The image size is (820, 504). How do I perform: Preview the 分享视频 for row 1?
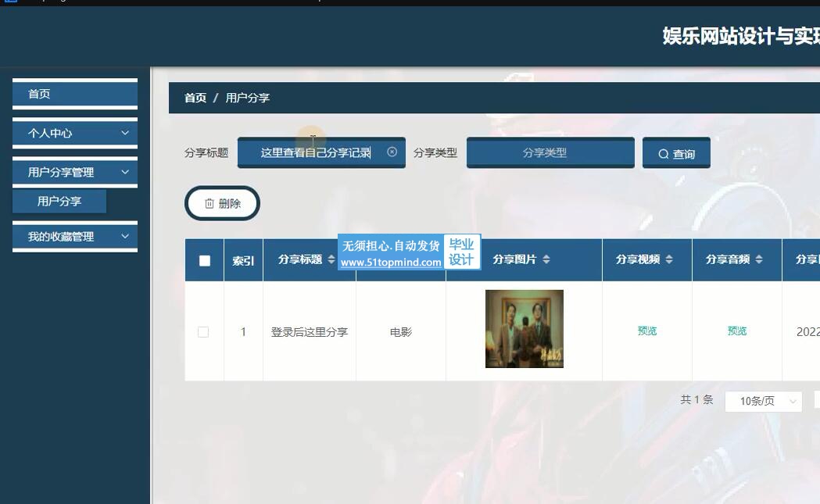[x=647, y=331]
